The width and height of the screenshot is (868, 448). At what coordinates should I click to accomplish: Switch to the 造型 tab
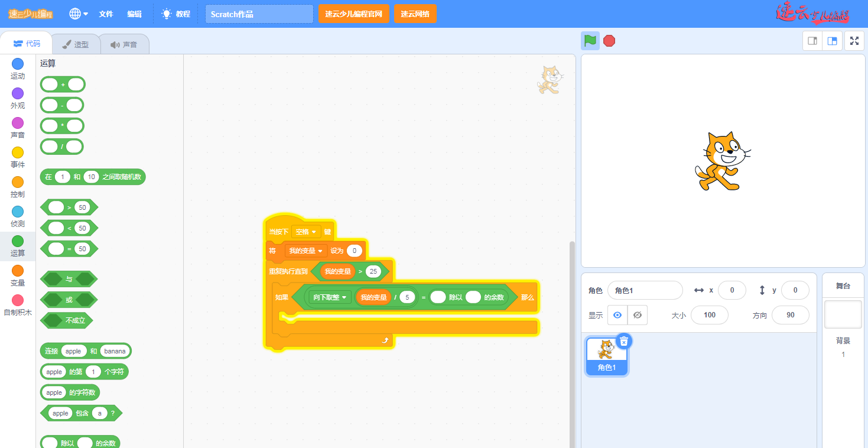click(76, 44)
